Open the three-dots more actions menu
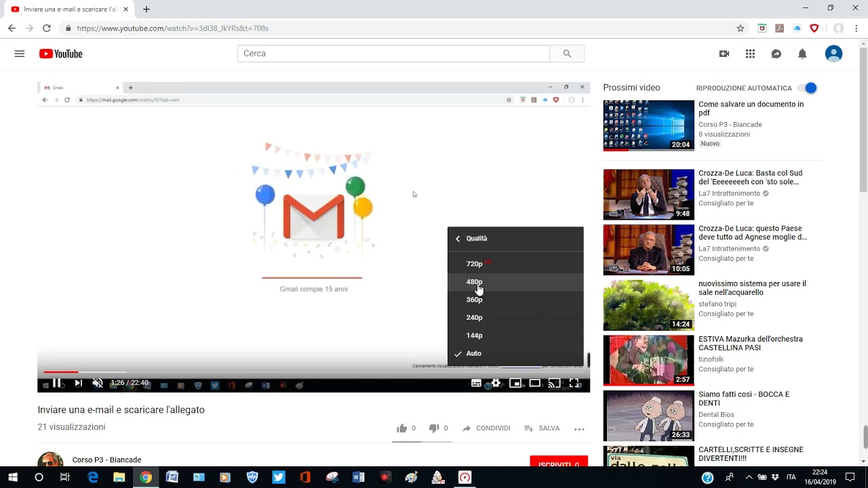The image size is (868, 488). 579,428
